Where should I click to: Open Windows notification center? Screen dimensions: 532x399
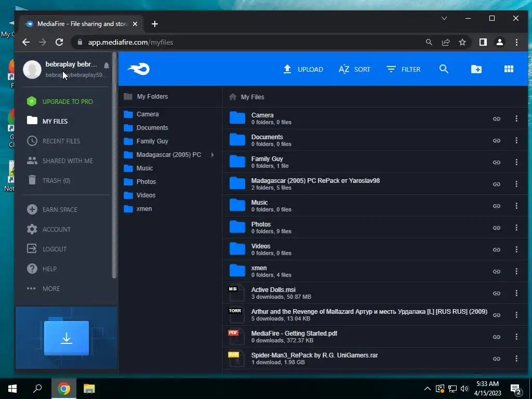516,389
